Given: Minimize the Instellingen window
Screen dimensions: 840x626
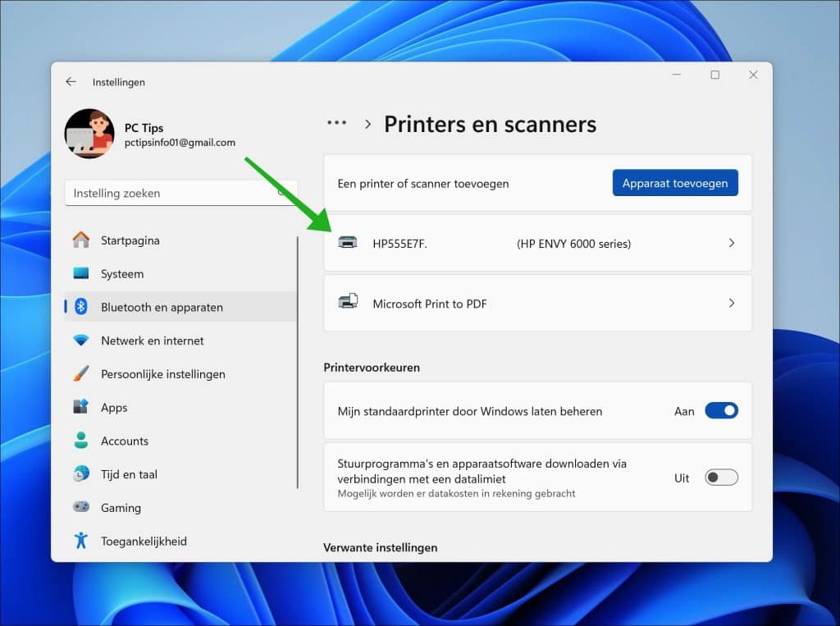Looking at the screenshot, I should click(x=677, y=75).
